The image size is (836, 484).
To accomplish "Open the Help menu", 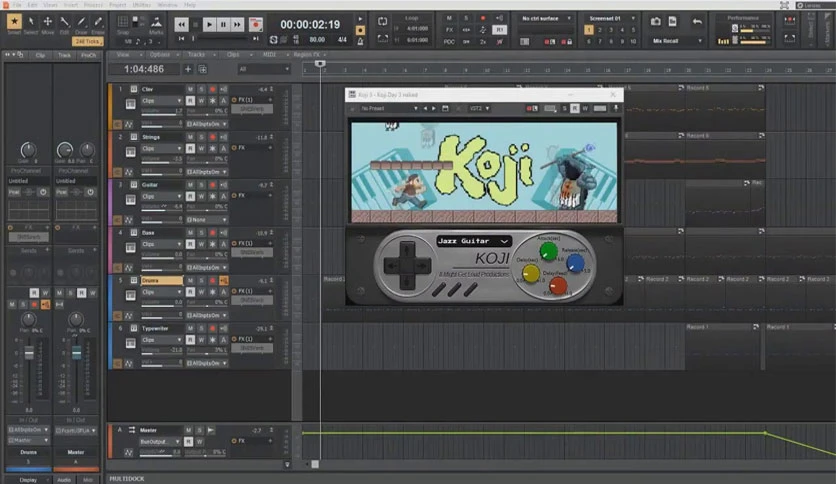I will click(x=190, y=5).
